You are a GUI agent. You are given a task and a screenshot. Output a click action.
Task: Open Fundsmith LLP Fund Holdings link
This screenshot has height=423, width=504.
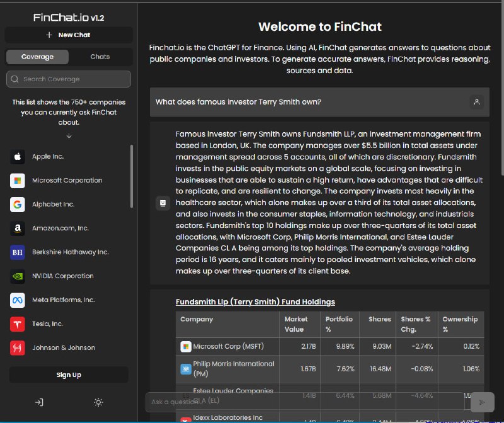255,302
